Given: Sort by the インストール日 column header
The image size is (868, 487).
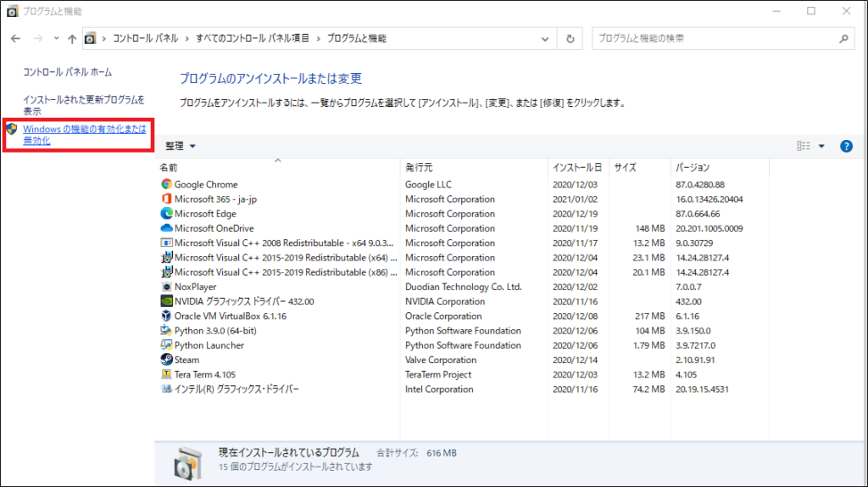Looking at the screenshot, I should (x=576, y=167).
